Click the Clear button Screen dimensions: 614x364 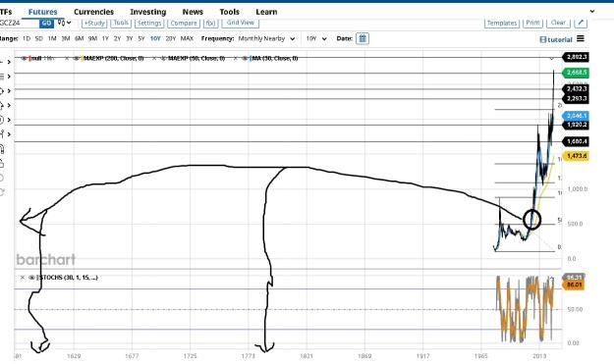pos(558,24)
